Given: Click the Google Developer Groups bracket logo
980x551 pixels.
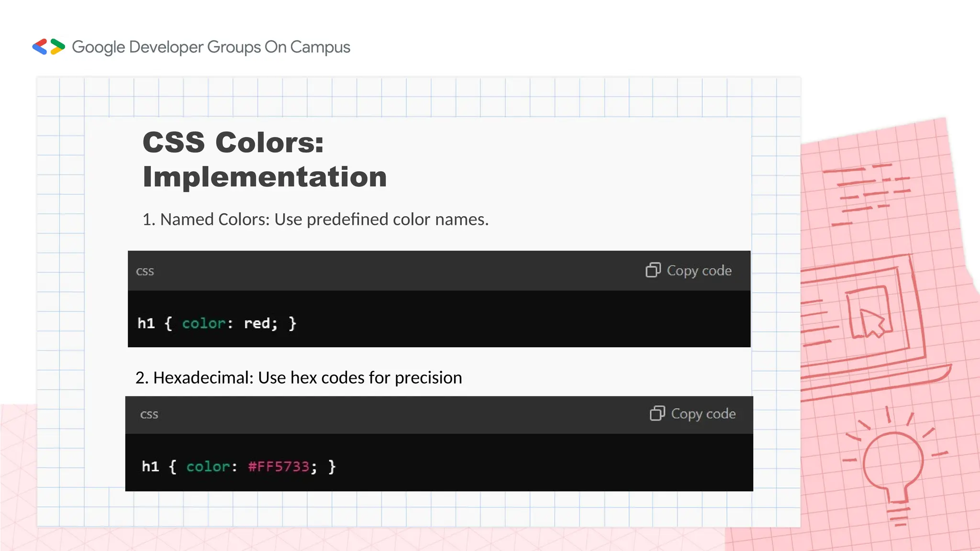Looking at the screenshot, I should [48, 47].
